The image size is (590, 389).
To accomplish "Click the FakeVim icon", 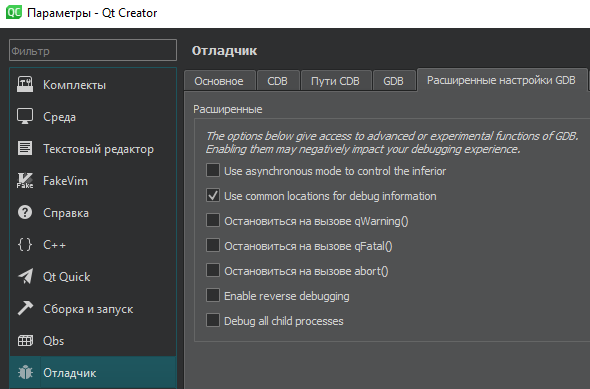I will [x=25, y=181].
